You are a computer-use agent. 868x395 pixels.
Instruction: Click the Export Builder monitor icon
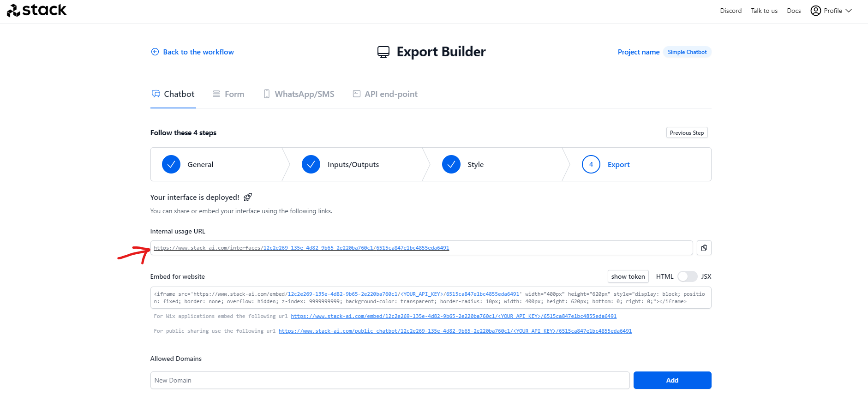(383, 52)
